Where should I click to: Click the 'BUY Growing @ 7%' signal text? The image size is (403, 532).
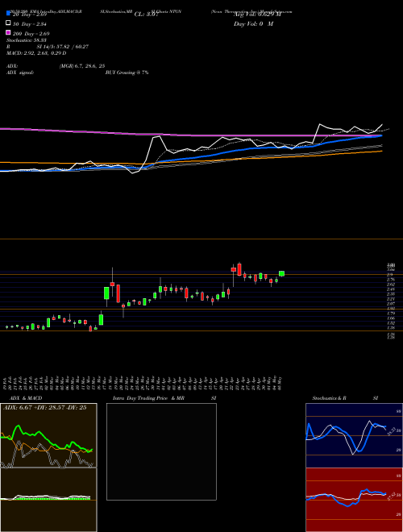127,73
